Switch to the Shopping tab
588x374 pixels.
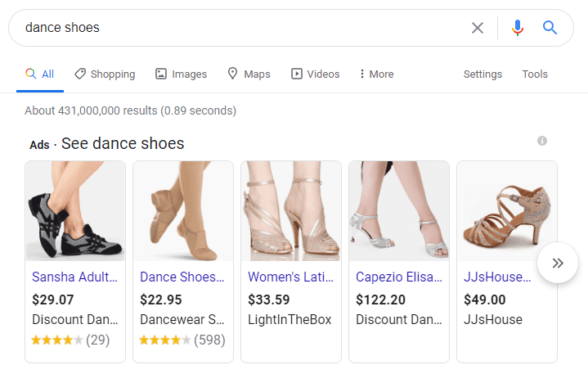[x=105, y=74]
